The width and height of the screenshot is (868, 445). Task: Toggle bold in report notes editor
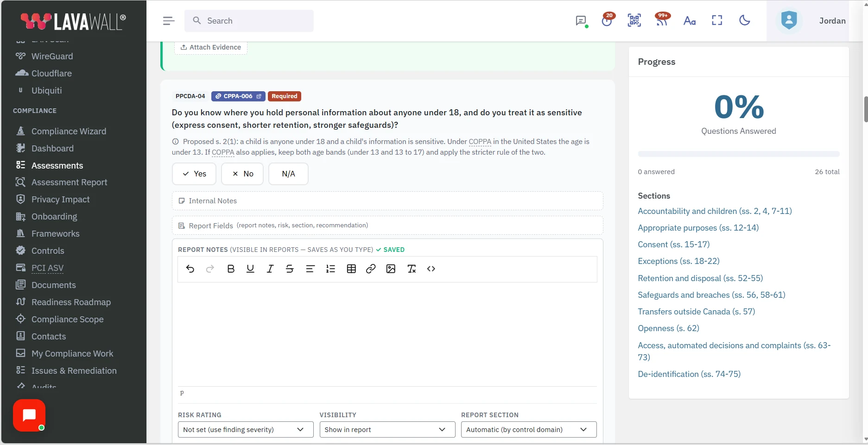click(231, 269)
